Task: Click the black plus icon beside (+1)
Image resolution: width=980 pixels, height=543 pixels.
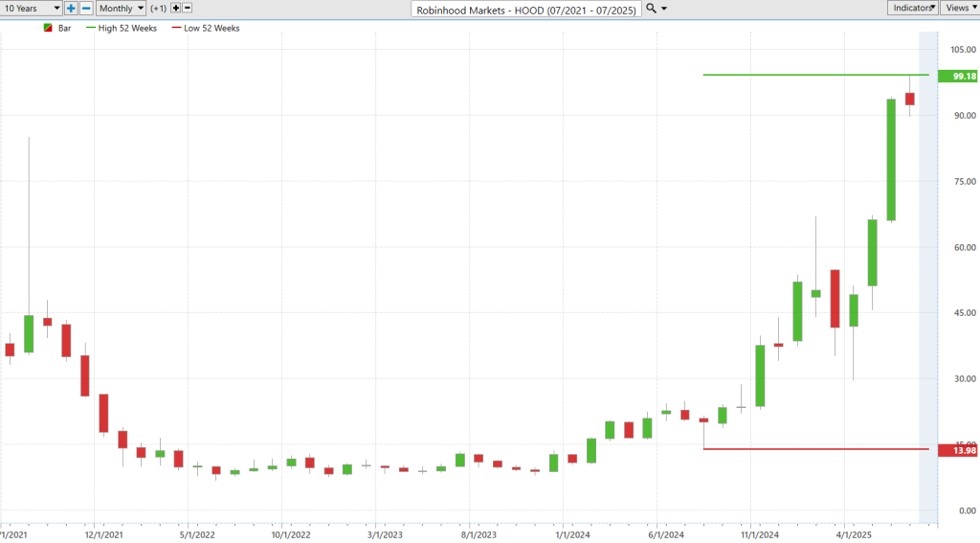Action: [x=176, y=8]
